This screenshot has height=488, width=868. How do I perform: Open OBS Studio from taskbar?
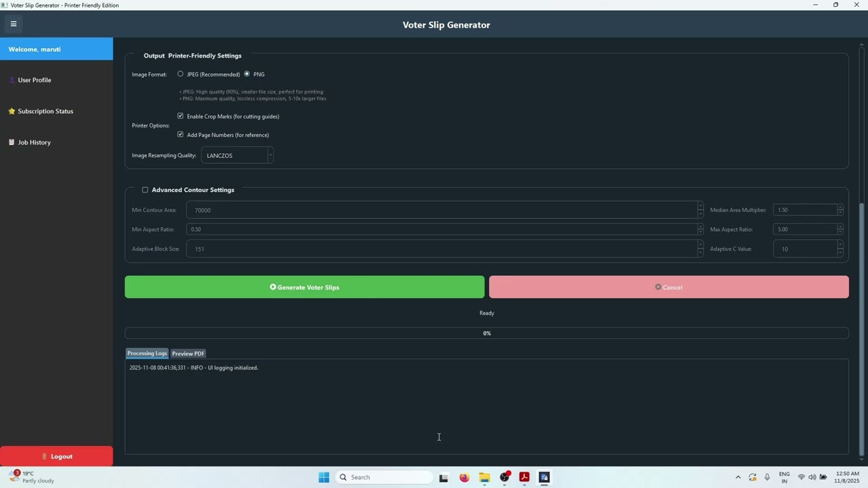[x=505, y=477]
